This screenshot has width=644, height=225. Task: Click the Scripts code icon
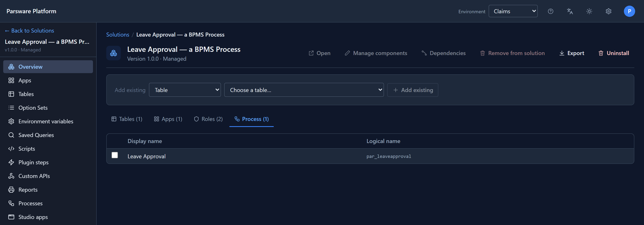tap(11, 149)
